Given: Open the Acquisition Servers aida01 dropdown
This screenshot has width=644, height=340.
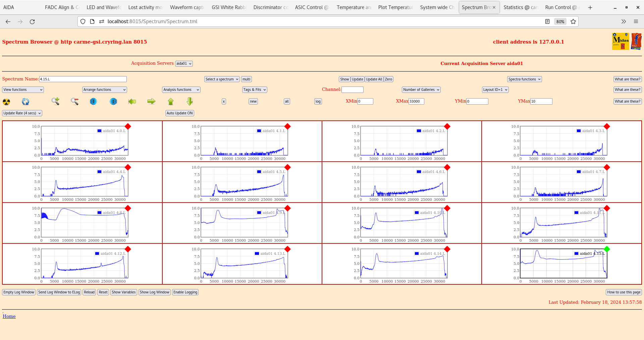Looking at the screenshot, I should click(184, 64).
